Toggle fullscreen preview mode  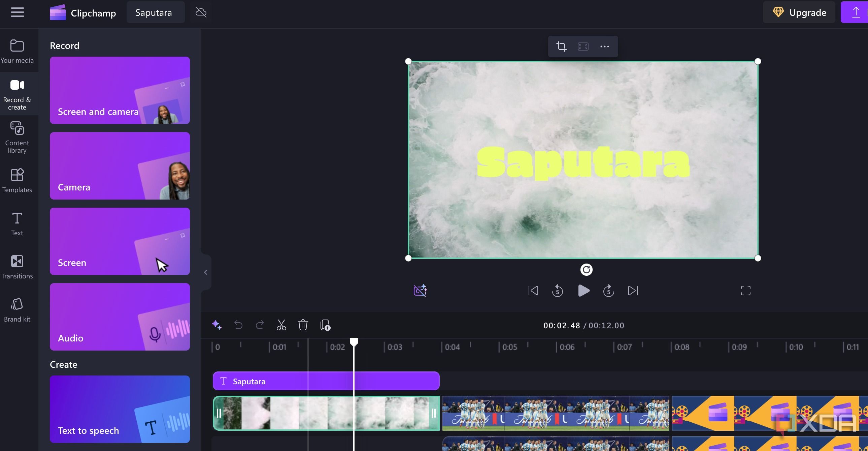pyautogui.click(x=746, y=291)
